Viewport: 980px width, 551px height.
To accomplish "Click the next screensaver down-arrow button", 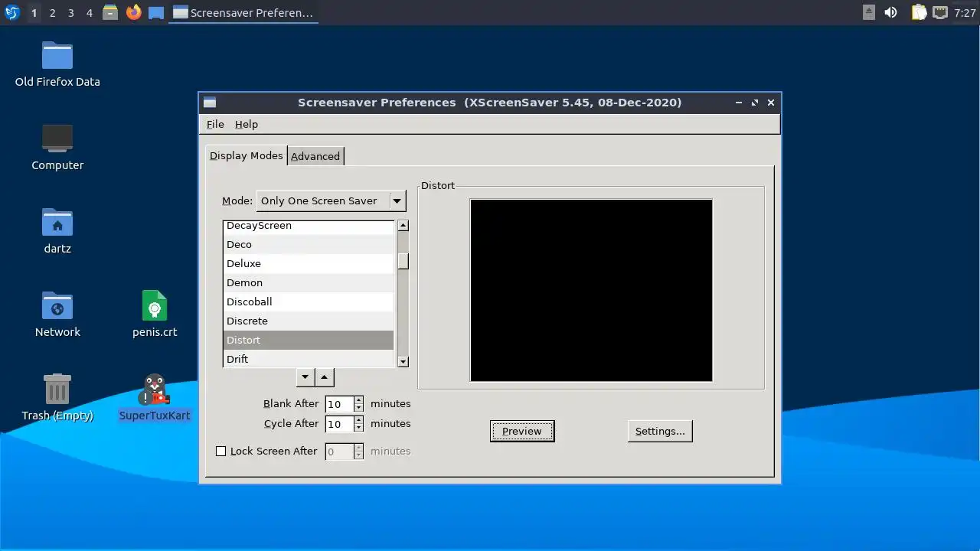I will click(305, 377).
